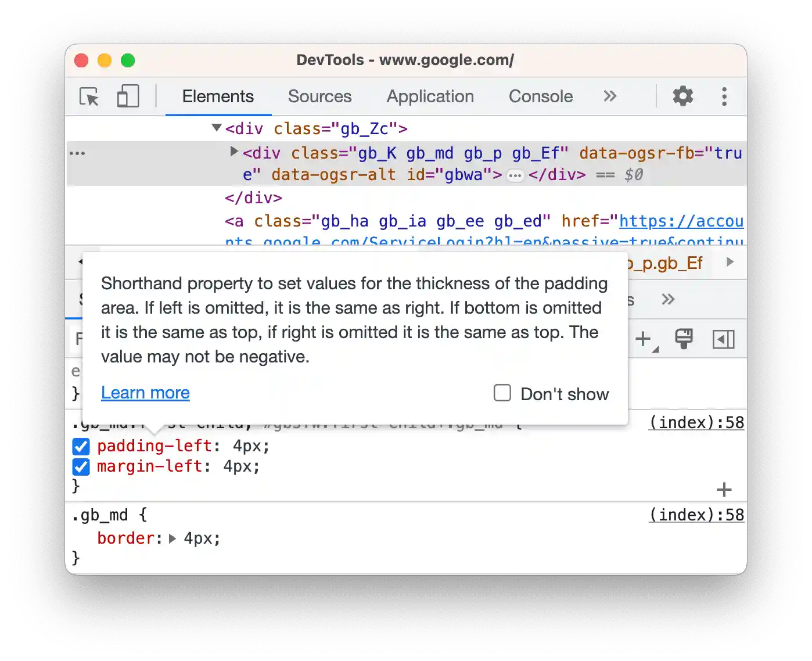Toggle the device toolbar
Image resolution: width=812 pixels, height=661 pixels.
(128, 96)
